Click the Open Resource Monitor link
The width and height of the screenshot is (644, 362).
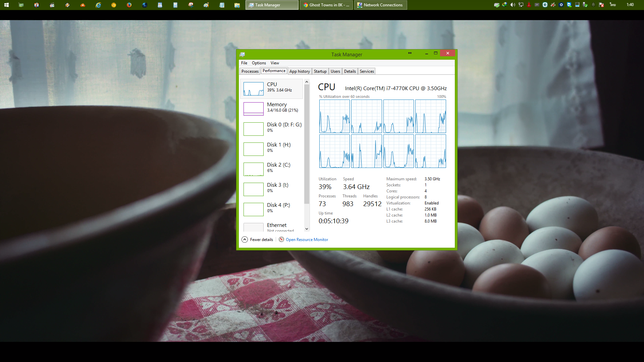coord(307,240)
